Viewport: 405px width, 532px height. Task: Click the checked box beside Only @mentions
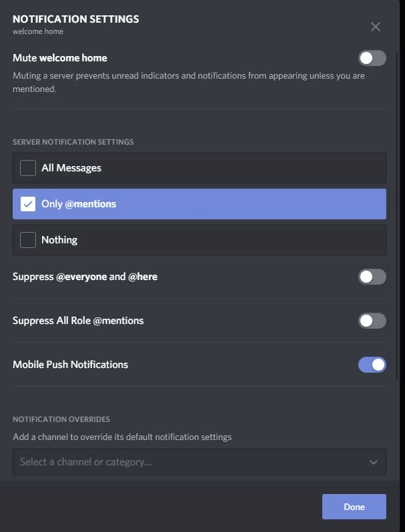tap(28, 204)
